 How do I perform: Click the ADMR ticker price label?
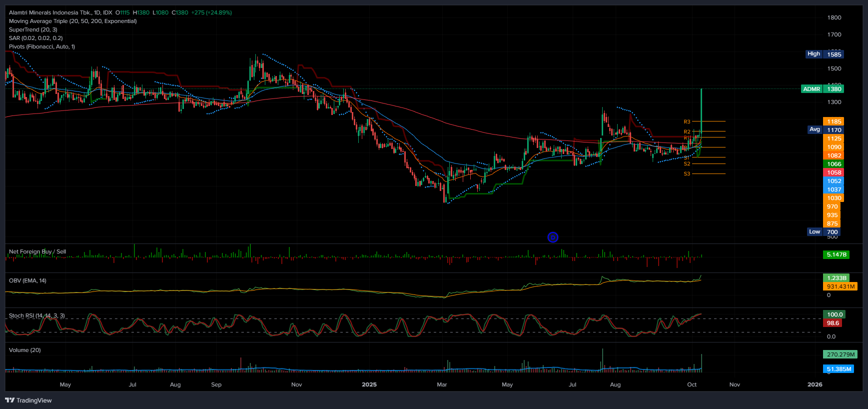(822, 89)
